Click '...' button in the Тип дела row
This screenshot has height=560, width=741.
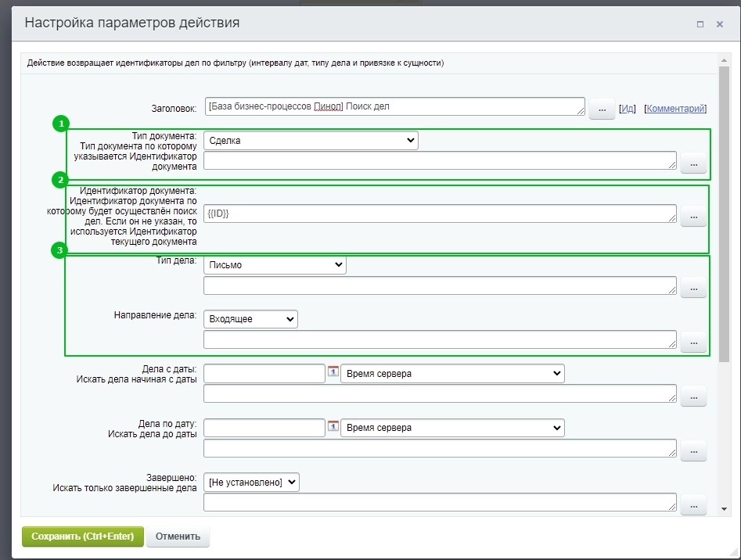(693, 289)
